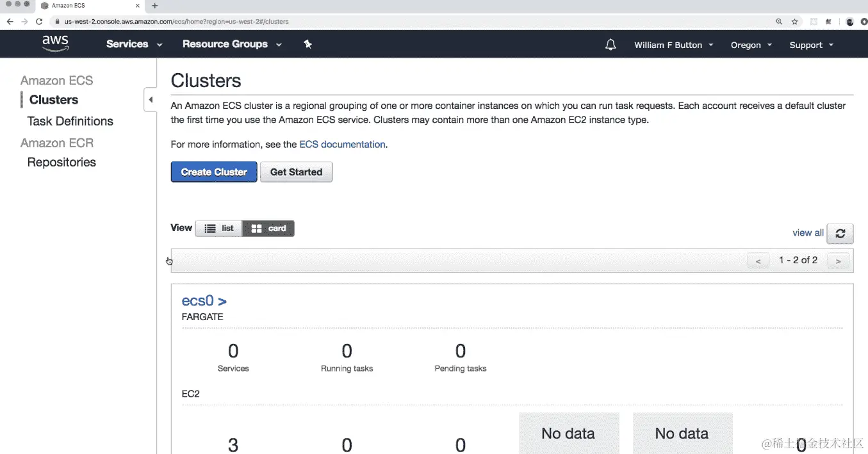Go to the next page of clusters
The width and height of the screenshot is (868, 454).
coord(838,261)
